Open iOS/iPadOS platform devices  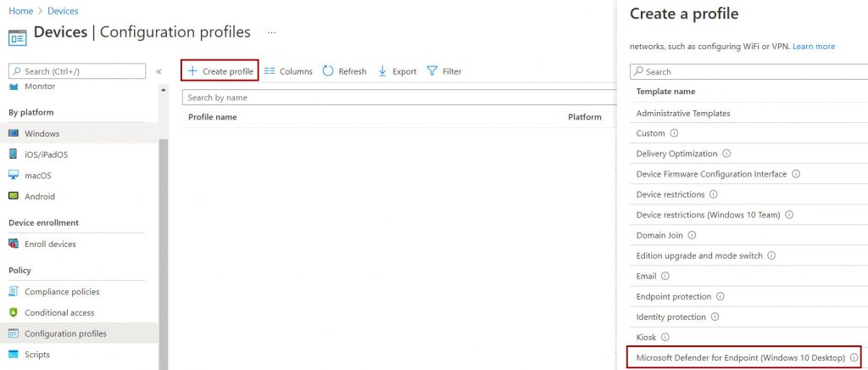[x=47, y=154]
